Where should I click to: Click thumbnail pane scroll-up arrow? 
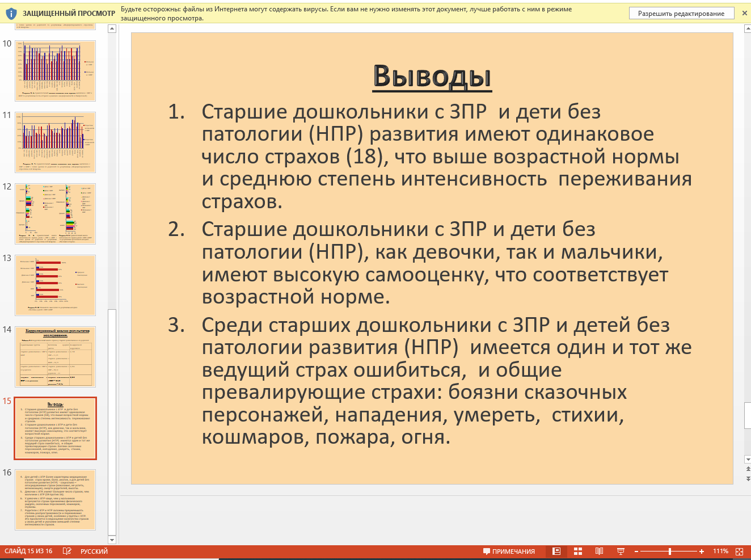click(x=112, y=29)
